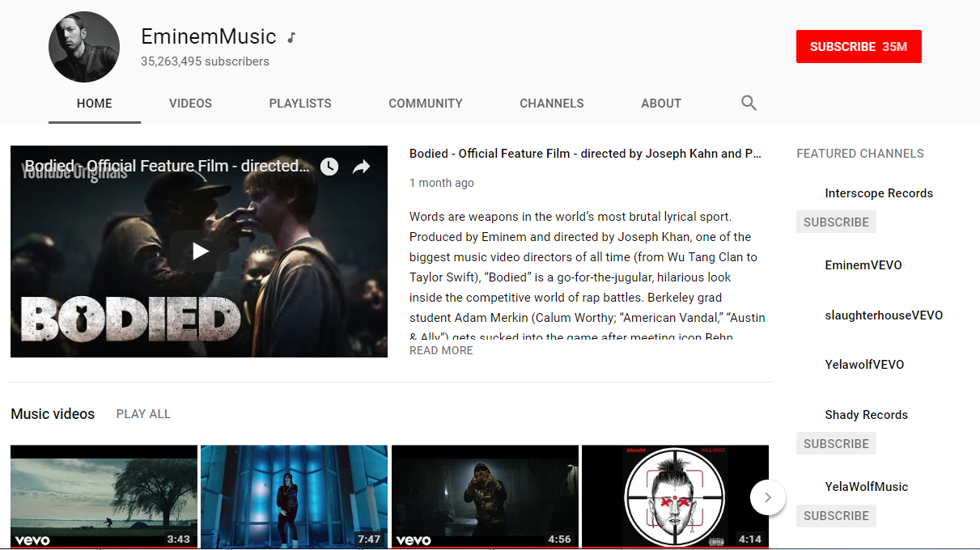Subscribe to YelaWolfMusic channel
This screenshot has height=550, width=980.
click(836, 516)
